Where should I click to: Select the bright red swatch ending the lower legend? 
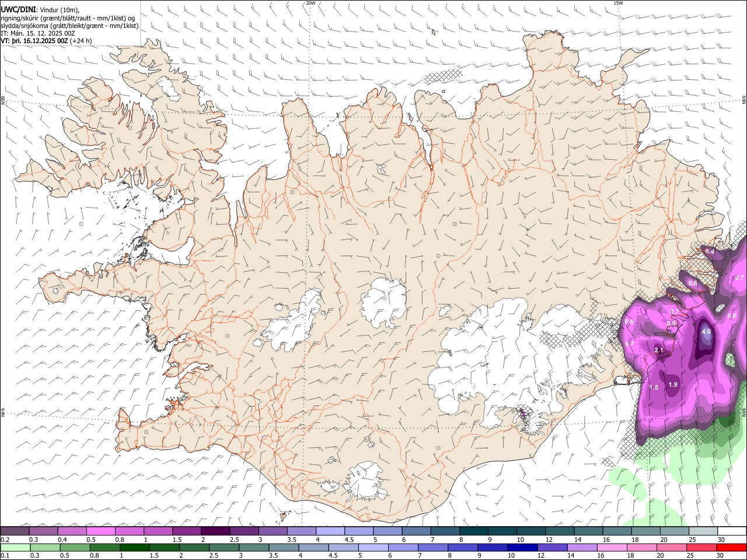[731, 547]
